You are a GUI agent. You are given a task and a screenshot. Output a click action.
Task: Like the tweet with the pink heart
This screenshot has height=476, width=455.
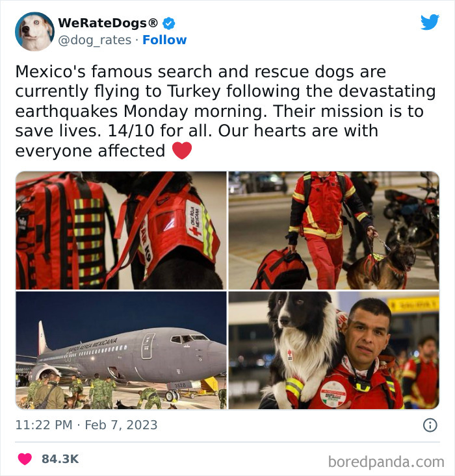coord(25,459)
